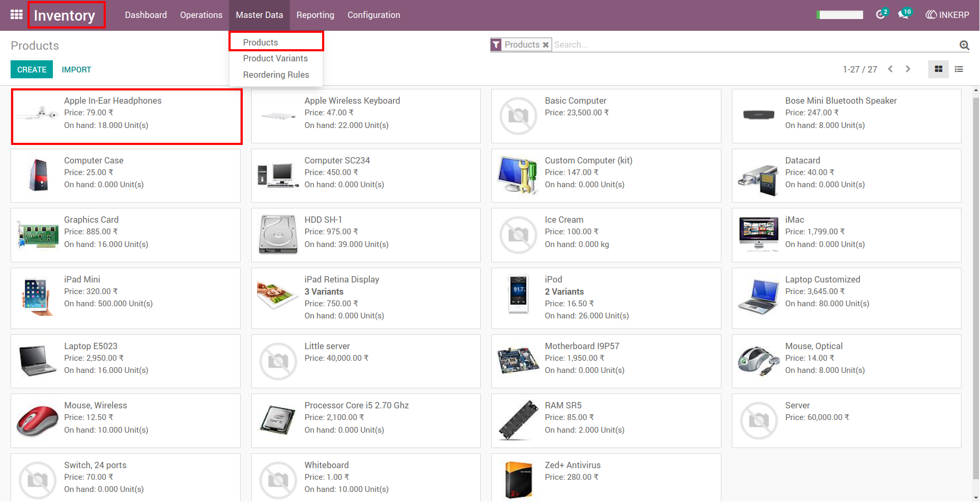The width and height of the screenshot is (980, 502).
Task: Go to previous page of products
Action: (891, 69)
